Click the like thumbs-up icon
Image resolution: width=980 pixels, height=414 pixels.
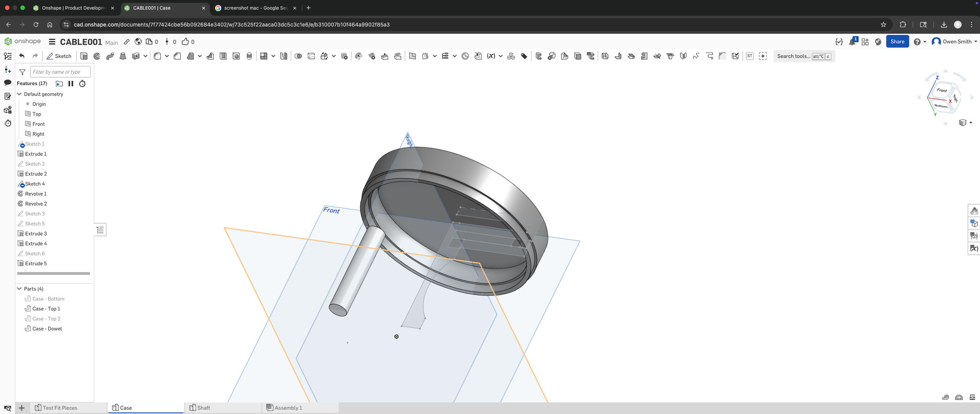coord(185,42)
